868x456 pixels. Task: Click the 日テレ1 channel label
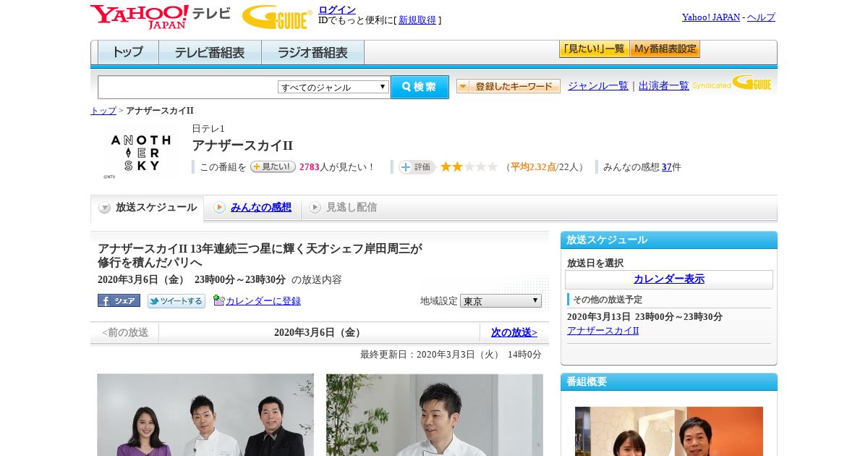pyautogui.click(x=208, y=129)
